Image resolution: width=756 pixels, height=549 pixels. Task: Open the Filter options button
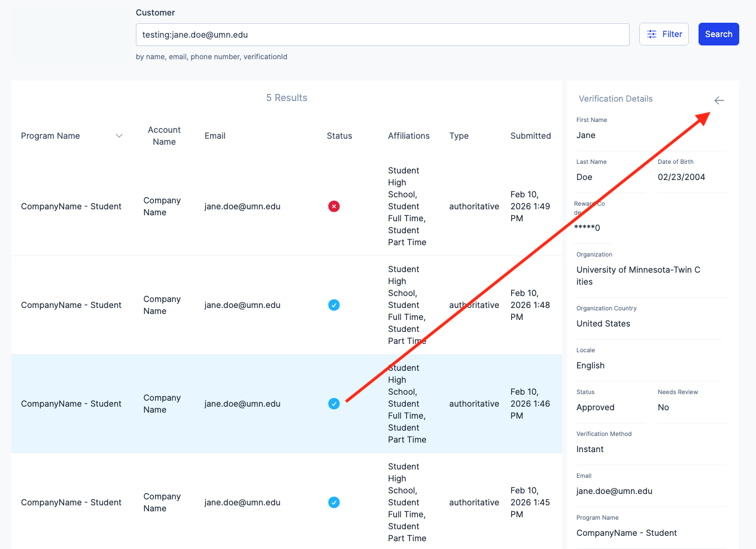664,34
